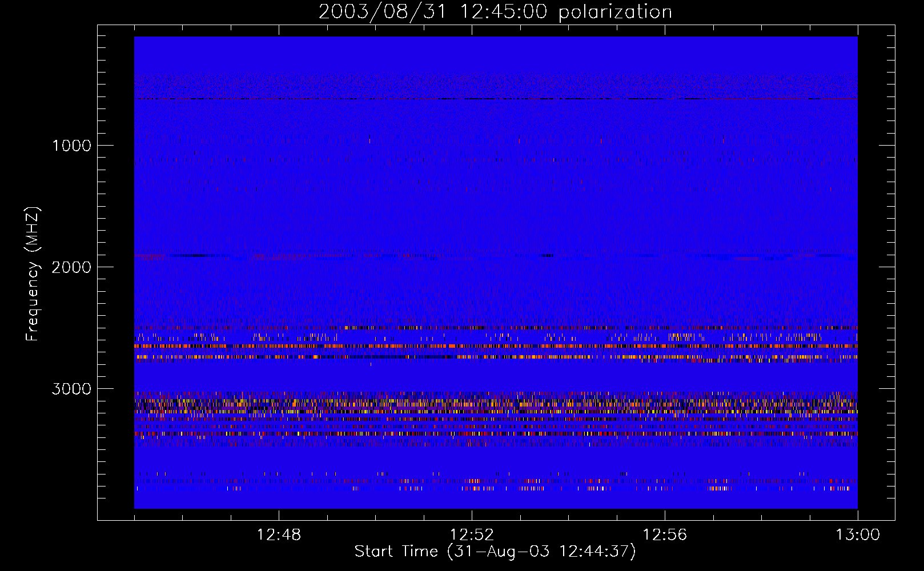Click the '12:52' time tick label
Image resolution: width=924 pixels, height=571 pixels.
click(x=472, y=535)
